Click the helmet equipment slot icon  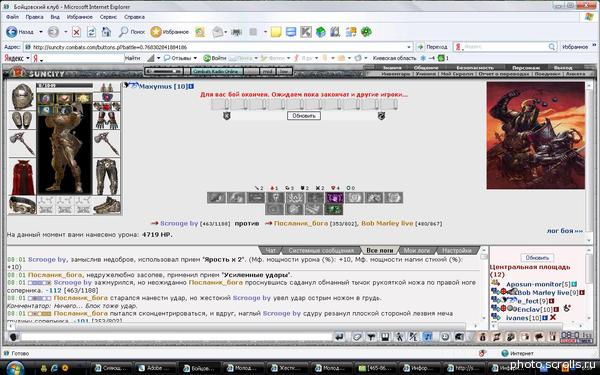[x=22, y=96]
